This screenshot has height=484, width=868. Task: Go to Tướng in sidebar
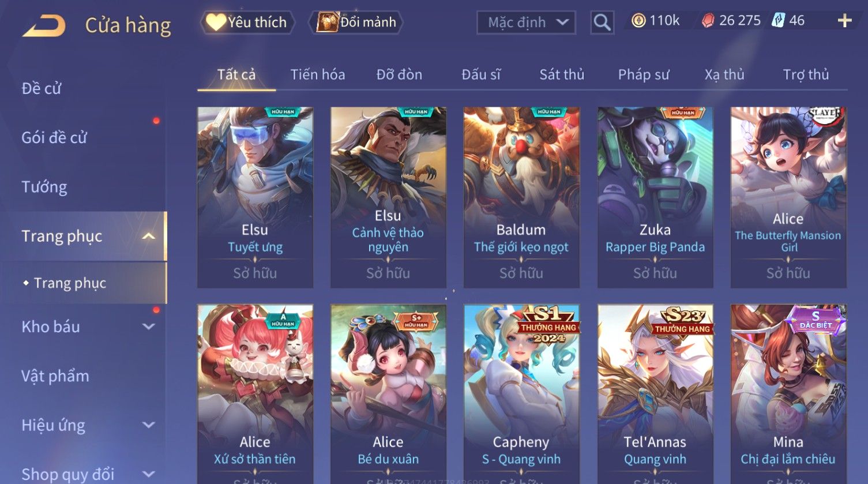(44, 187)
